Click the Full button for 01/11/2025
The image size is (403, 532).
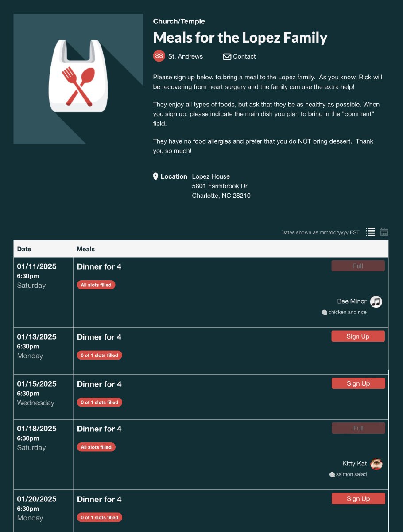tap(358, 266)
